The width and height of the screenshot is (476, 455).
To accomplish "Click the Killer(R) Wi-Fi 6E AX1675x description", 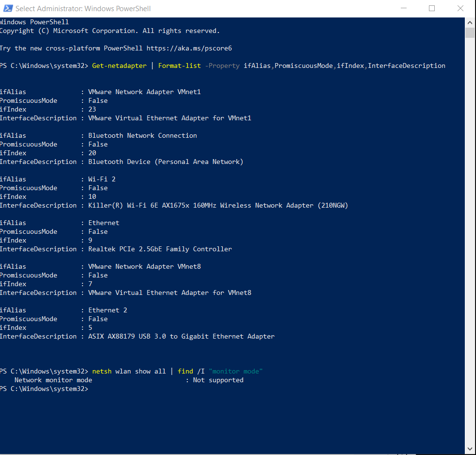I will (218, 206).
